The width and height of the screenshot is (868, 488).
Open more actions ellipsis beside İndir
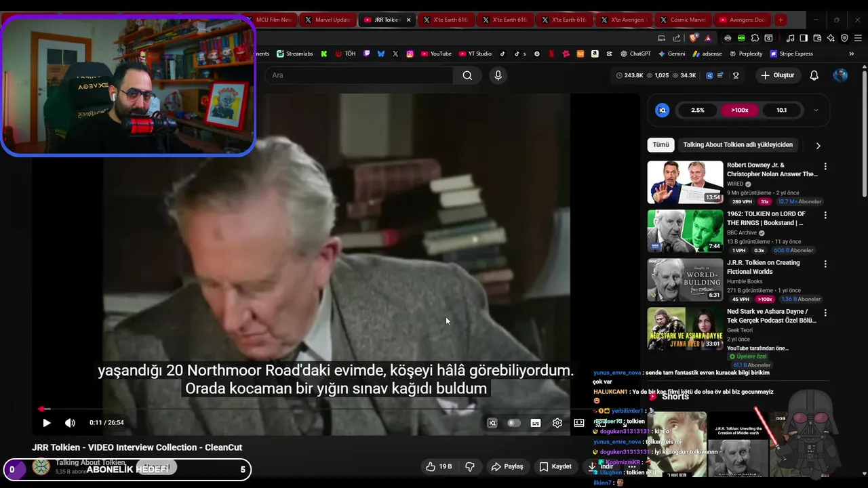click(x=632, y=466)
